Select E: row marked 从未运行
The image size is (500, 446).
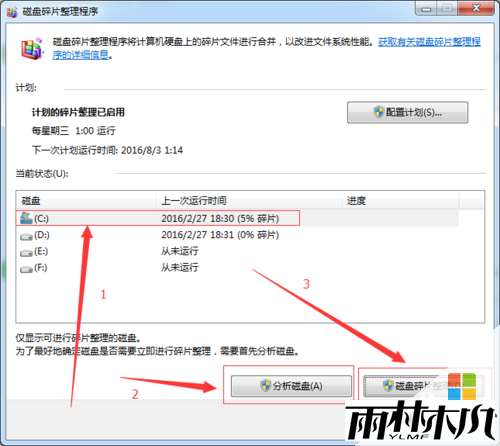tap(237, 251)
